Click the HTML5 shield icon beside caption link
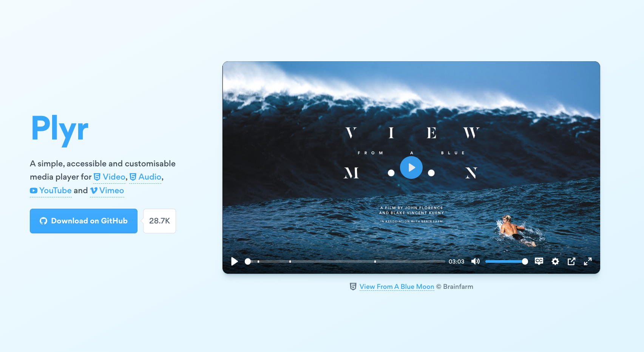 click(353, 287)
